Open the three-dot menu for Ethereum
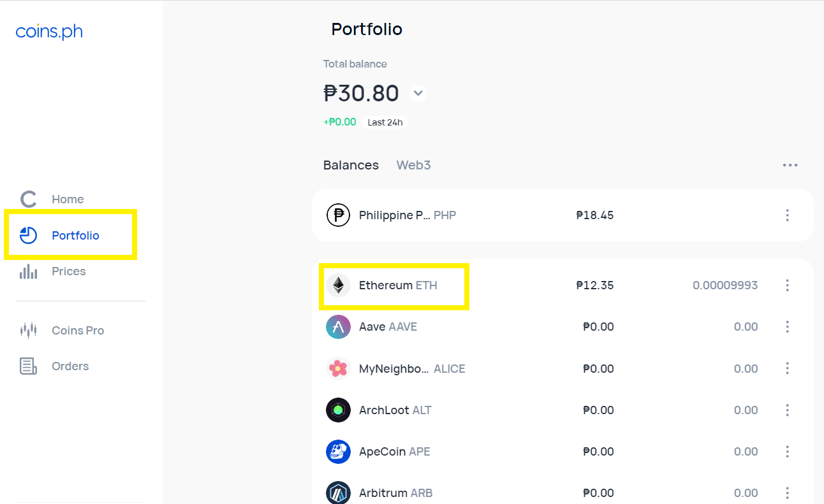Image resolution: width=824 pixels, height=504 pixels. (787, 285)
